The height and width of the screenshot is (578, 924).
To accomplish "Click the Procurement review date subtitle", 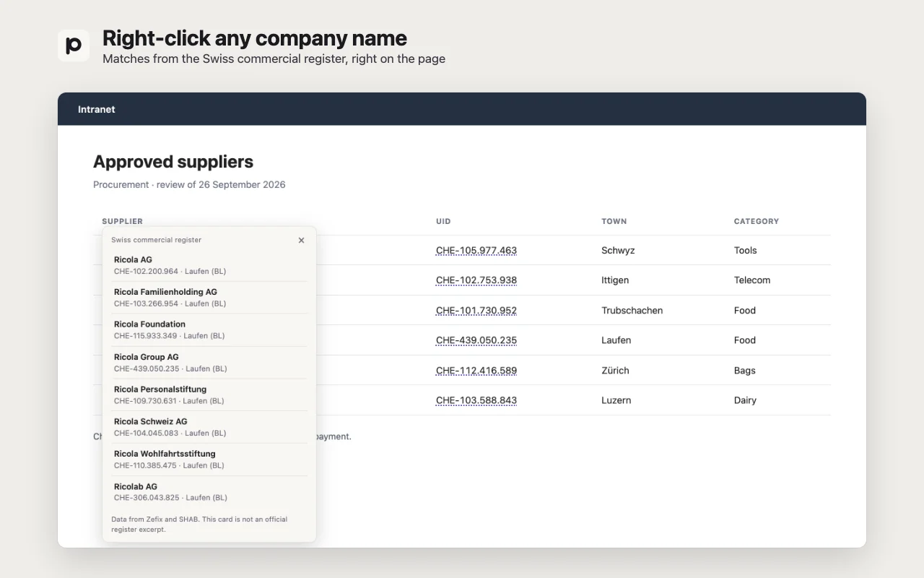I will click(189, 185).
